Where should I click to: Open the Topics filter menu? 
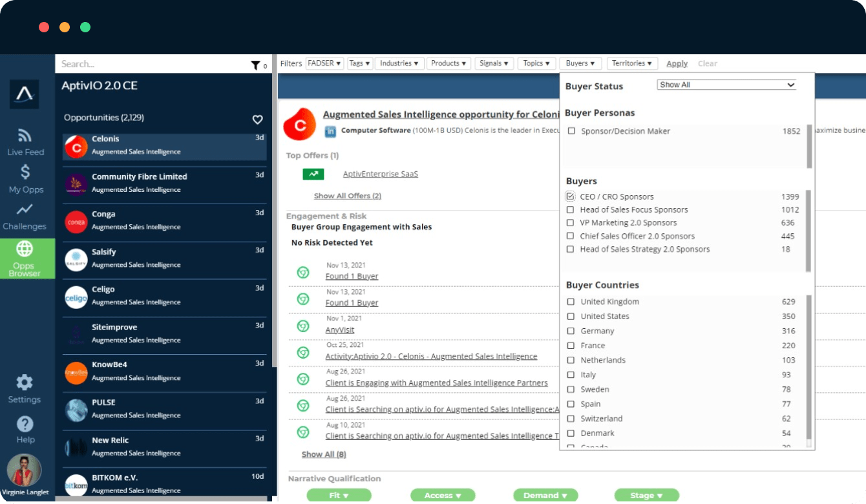click(536, 63)
